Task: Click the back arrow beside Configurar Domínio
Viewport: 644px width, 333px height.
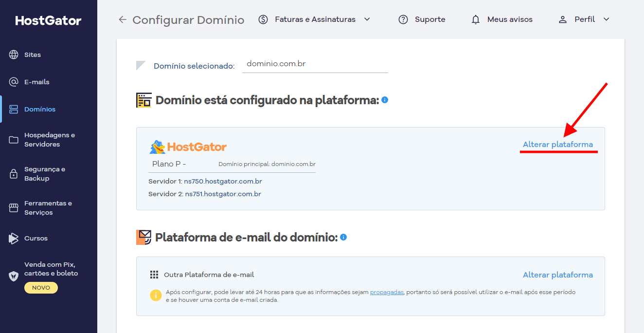Action: (x=123, y=19)
